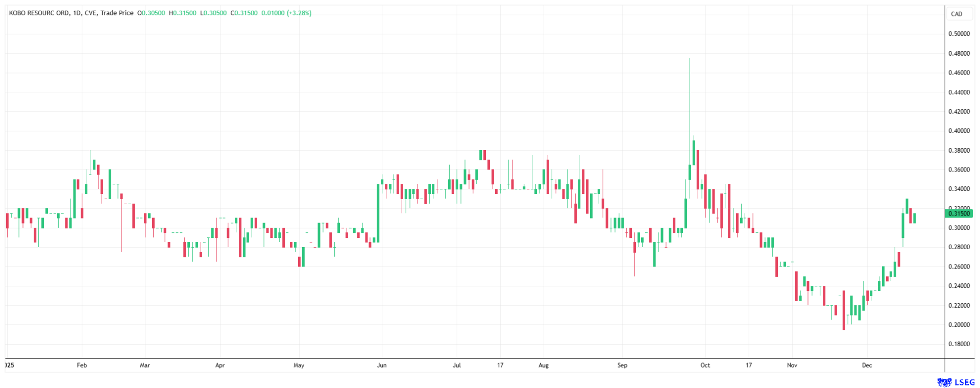Select Dec on the time axis
The width and height of the screenshot is (980, 388).
[x=867, y=365]
